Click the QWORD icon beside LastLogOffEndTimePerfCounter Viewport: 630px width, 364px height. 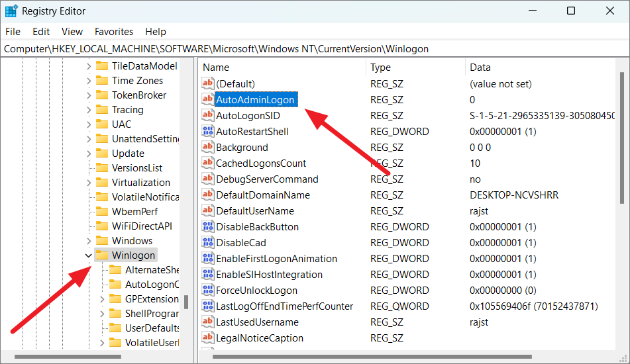(208, 306)
